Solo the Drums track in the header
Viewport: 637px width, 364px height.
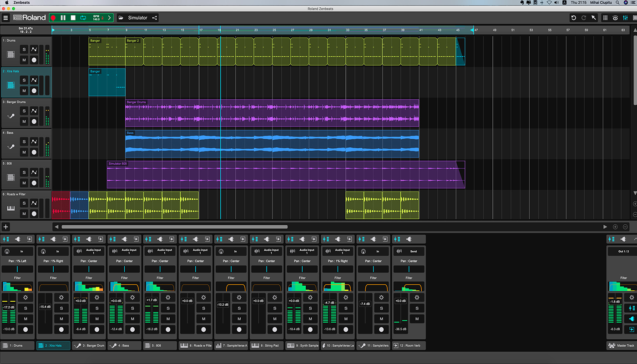pos(24,49)
